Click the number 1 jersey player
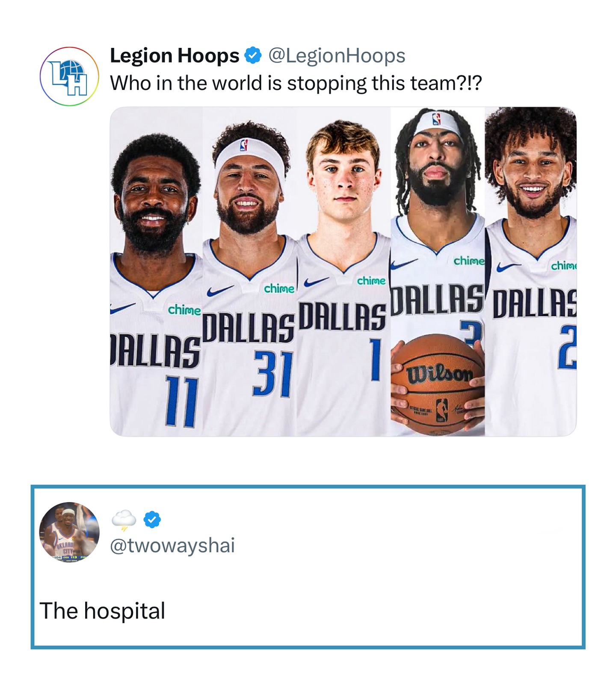Image resolution: width=616 pixels, height=678 pixels. pyautogui.click(x=344, y=278)
